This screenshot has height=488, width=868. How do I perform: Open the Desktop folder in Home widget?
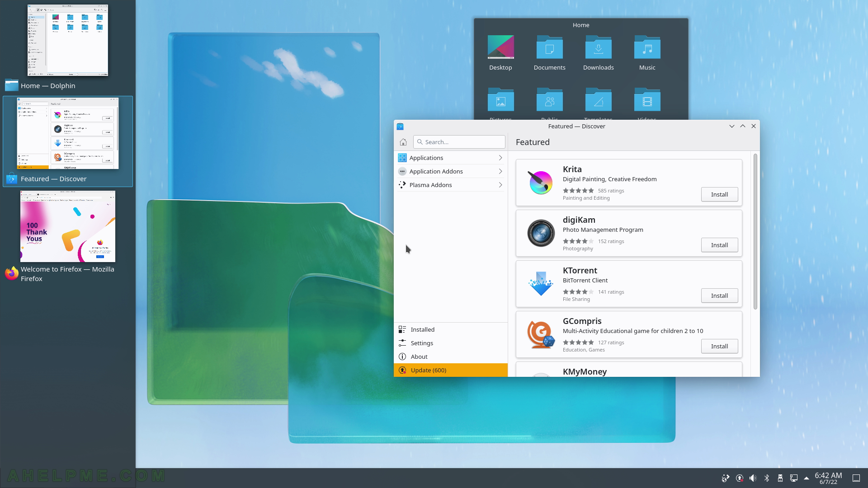coord(500,53)
